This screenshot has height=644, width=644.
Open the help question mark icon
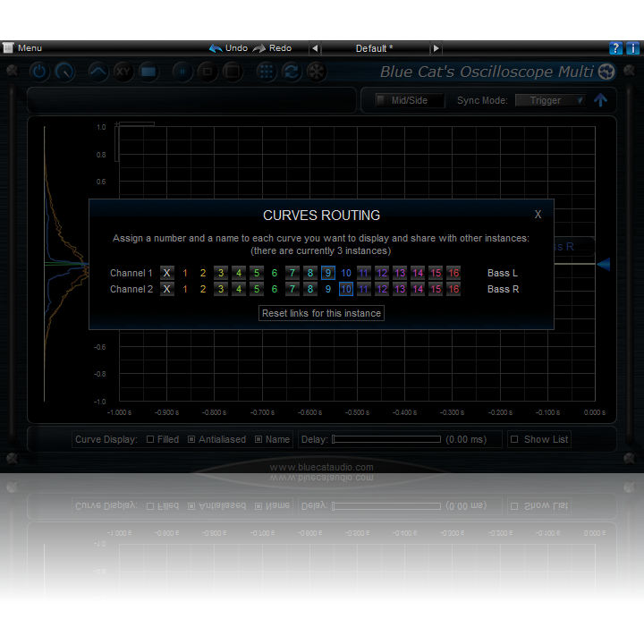click(615, 48)
